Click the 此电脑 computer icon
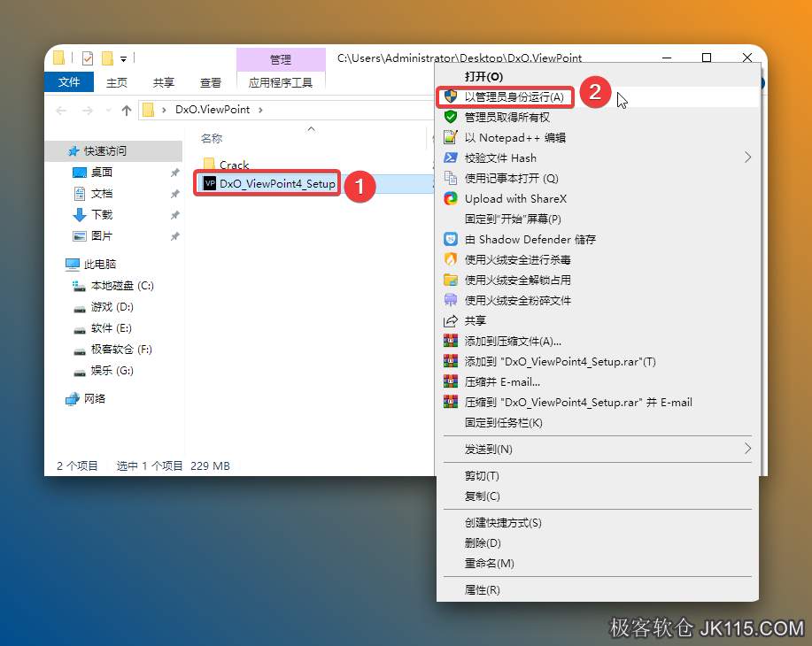 (x=73, y=264)
